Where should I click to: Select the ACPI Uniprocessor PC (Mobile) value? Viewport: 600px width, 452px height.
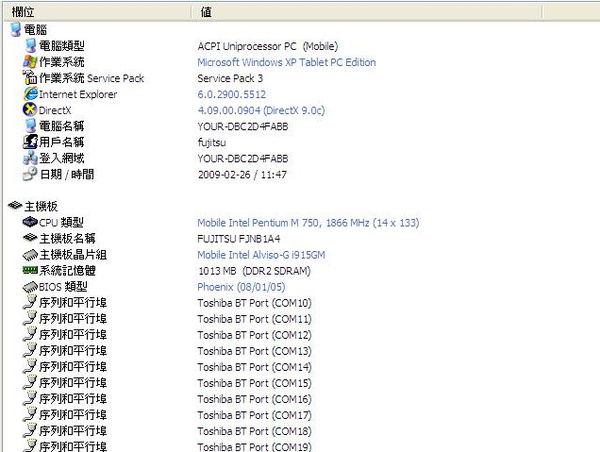(268, 46)
